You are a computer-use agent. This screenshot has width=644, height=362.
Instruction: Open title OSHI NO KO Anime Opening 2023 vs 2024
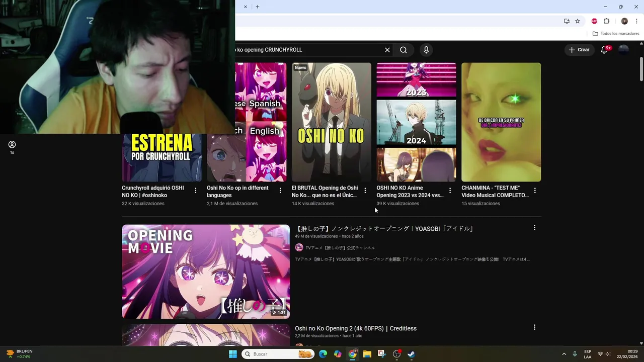click(x=410, y=192)
